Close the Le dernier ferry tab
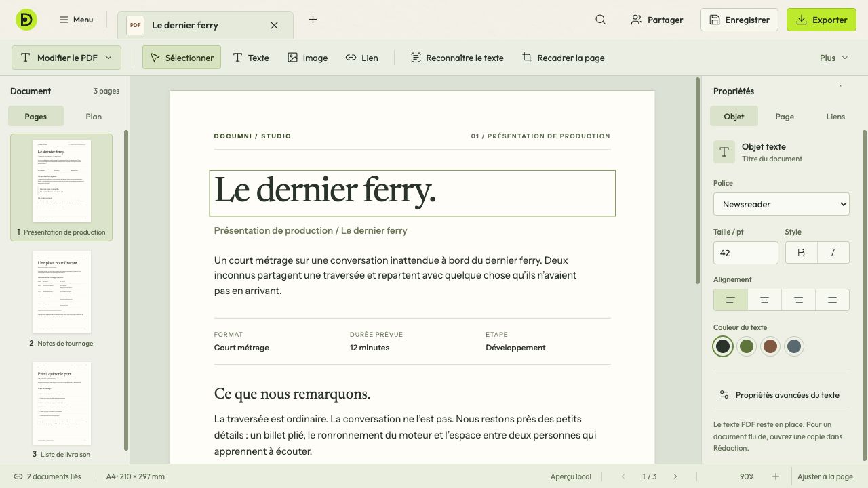Viewport: 868px width, 488px height. click(x=274, y=25)
